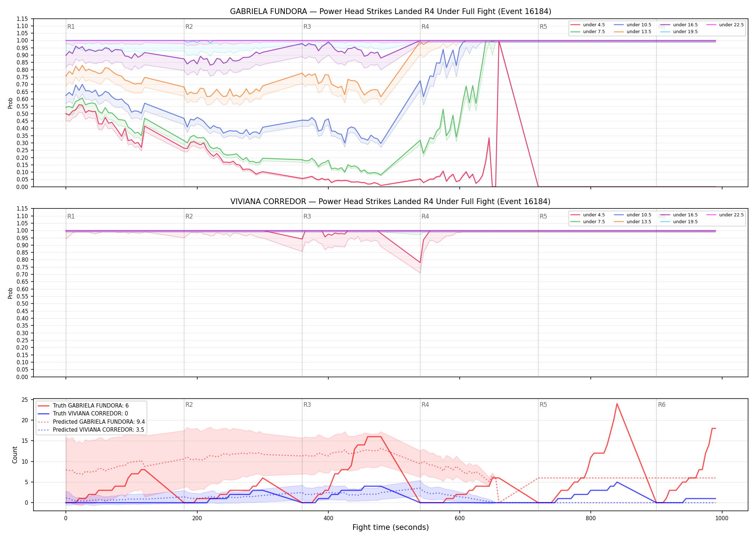Select R2 round label in Corredor chart
The height and width of the screenshot is (540, 756).
189,216
